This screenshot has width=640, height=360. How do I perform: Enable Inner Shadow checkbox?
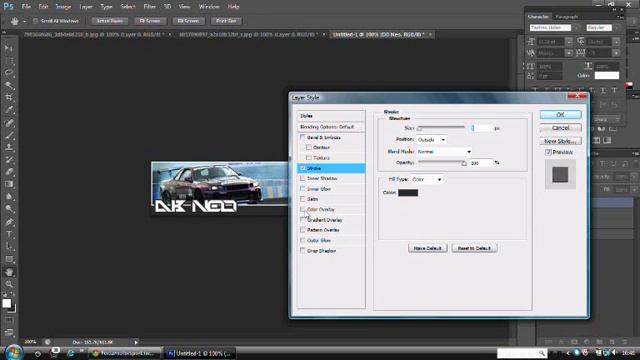(302, 178)
